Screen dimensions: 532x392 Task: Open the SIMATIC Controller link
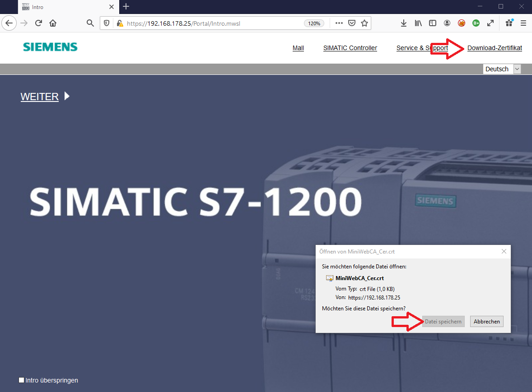click(x=350, y=48)
